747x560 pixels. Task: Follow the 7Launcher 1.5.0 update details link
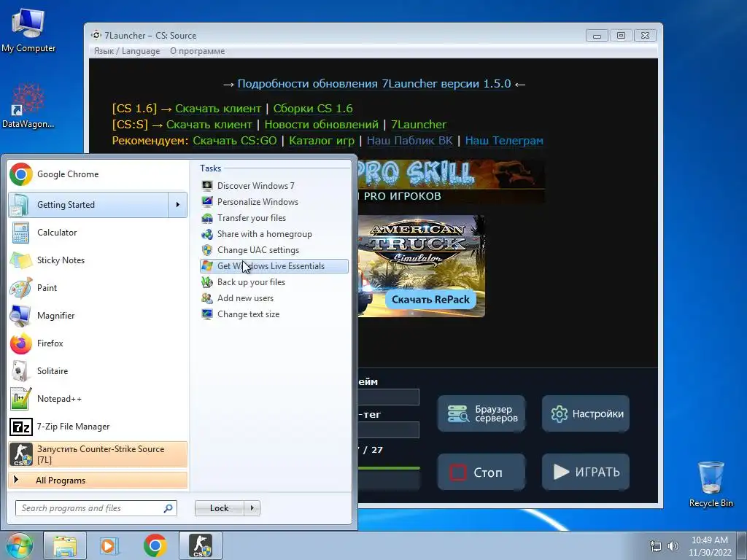coord(374,84)
